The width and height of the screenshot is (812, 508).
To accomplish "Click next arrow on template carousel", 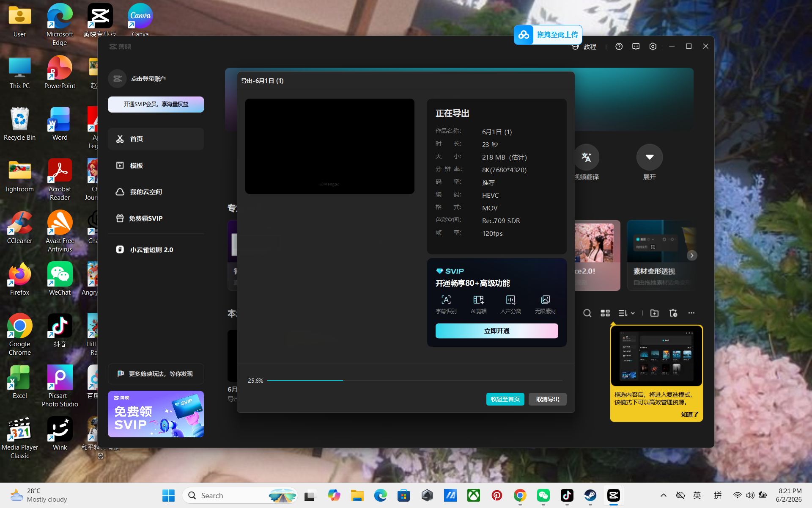I will (x=692, y=255).
